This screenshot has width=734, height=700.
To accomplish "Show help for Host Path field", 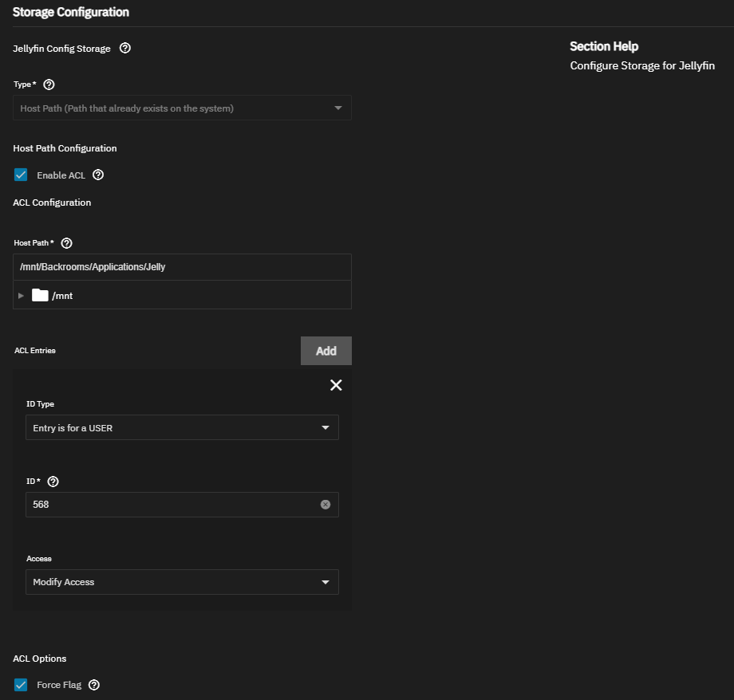I will coord(67,243).
